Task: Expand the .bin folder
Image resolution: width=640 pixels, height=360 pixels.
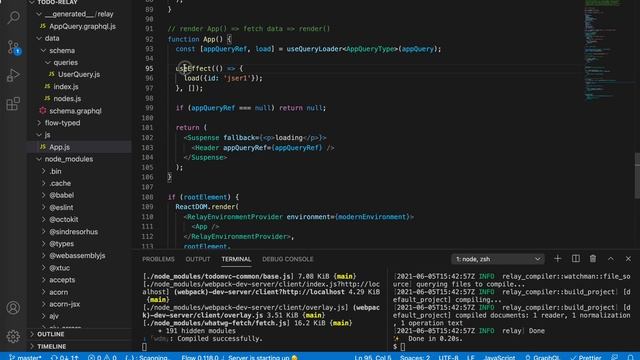Action: coord(55,171)
